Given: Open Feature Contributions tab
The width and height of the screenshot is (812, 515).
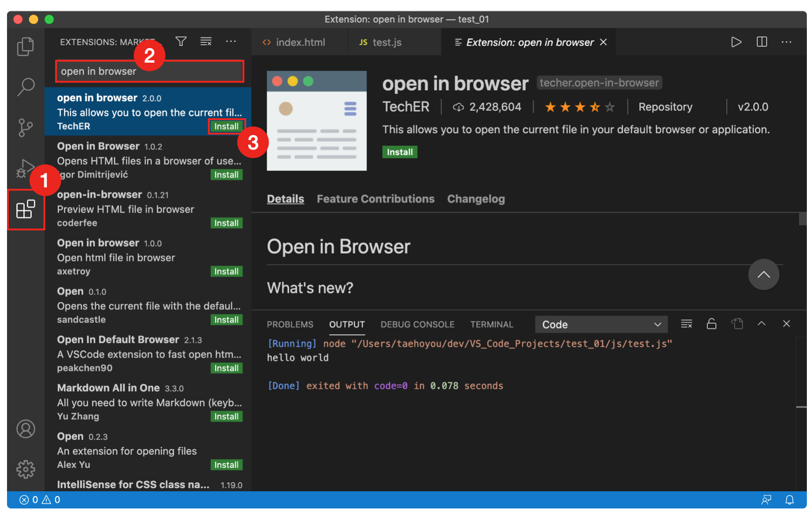Looking at the screenshot, I should click(x=376, y=199).
